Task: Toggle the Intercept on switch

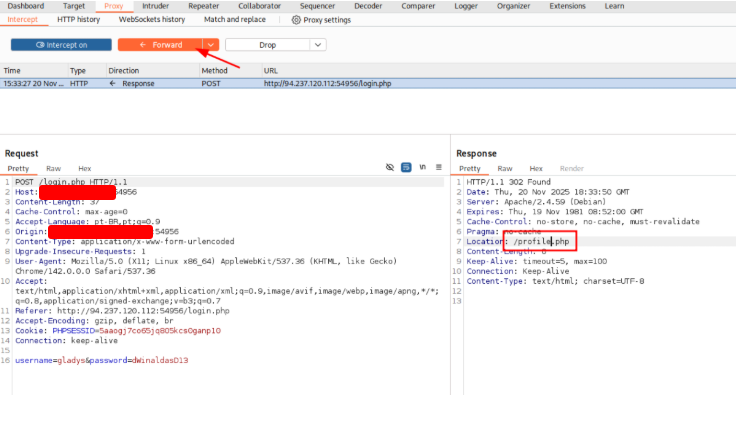Action: pos(61,45)
